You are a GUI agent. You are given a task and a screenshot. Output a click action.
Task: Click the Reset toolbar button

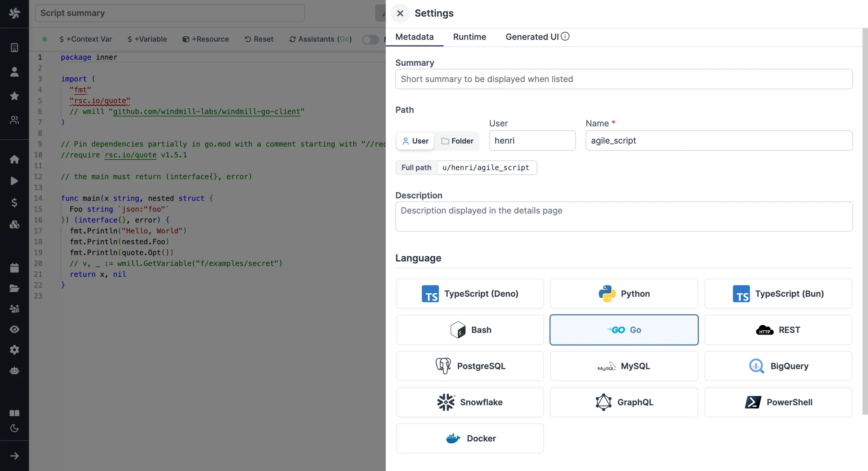[259, 39]
